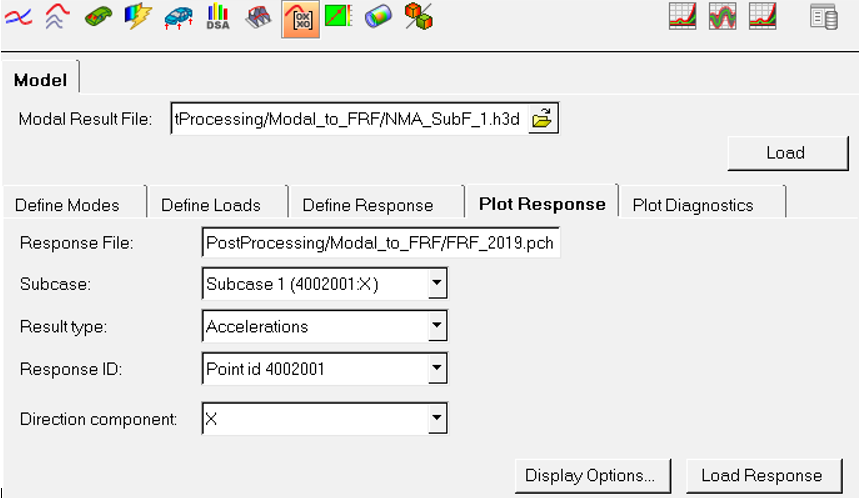
Task: Expand the Subcase dropdown
Action: point(436,284)
